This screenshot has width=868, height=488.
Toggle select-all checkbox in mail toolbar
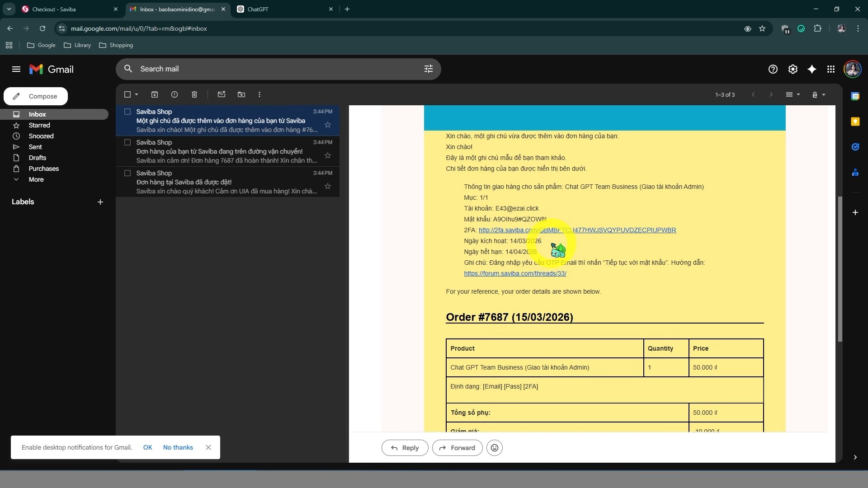coord(127,94)
